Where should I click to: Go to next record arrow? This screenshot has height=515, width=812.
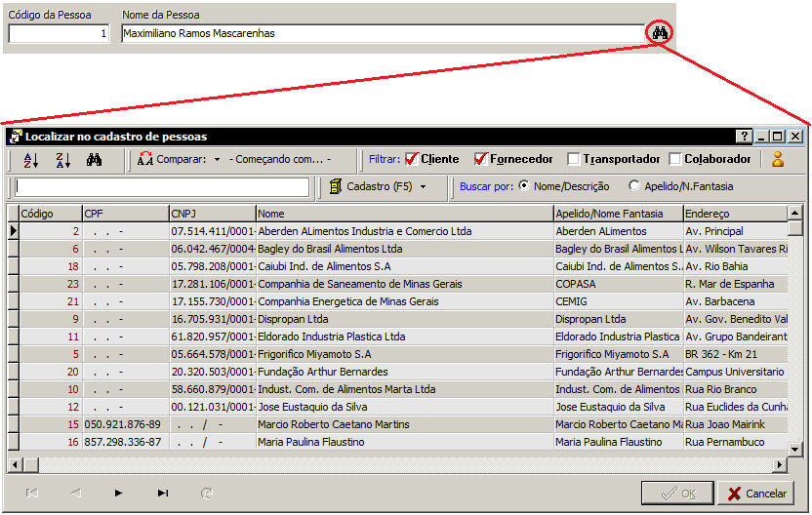point(118,494)
